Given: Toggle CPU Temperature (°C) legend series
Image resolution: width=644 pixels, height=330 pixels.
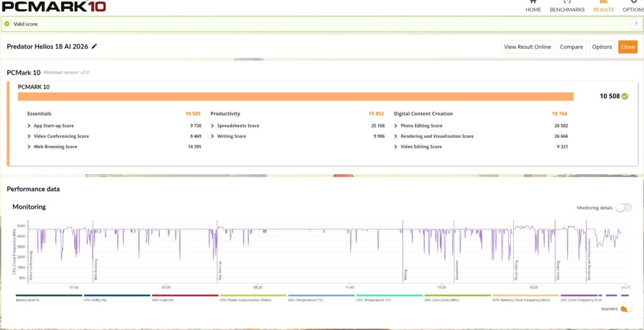Looking at the screenshot, I should point(389,297).
